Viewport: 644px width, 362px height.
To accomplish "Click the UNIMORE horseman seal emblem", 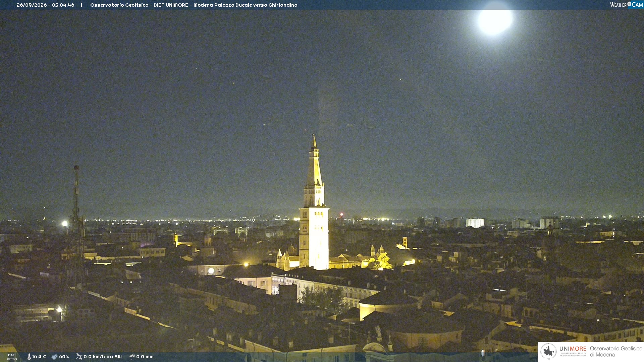I will (548, 352).
